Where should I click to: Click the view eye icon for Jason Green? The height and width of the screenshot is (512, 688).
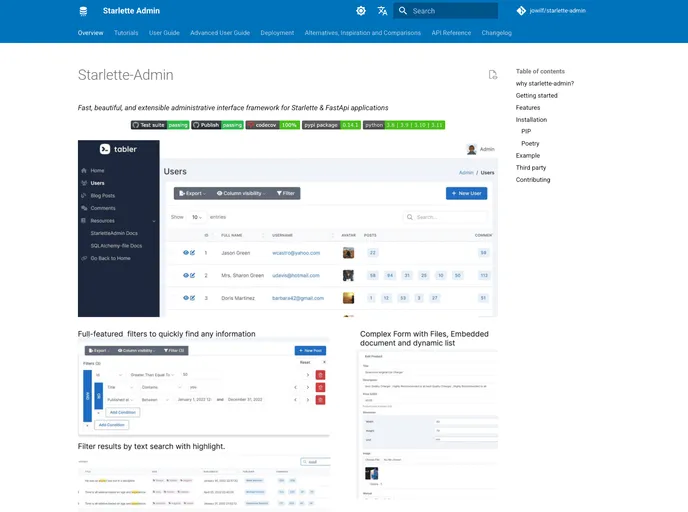[x=186, y=253]
